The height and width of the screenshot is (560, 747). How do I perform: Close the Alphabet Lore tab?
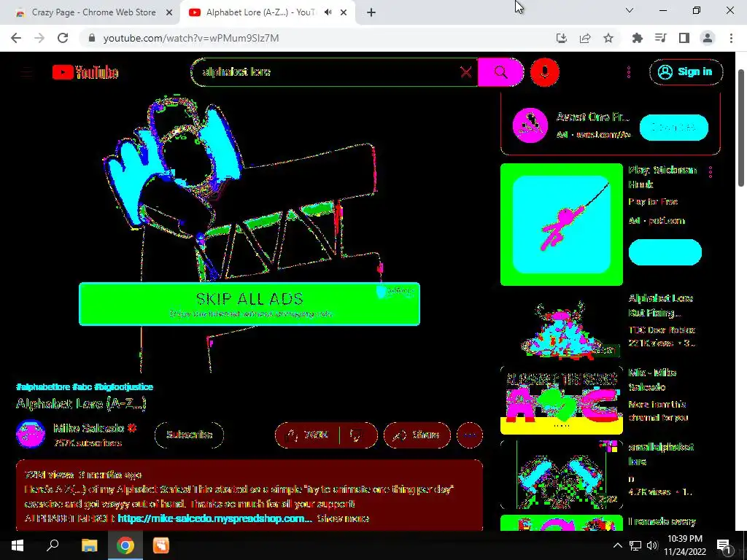[x=344, y=12]
